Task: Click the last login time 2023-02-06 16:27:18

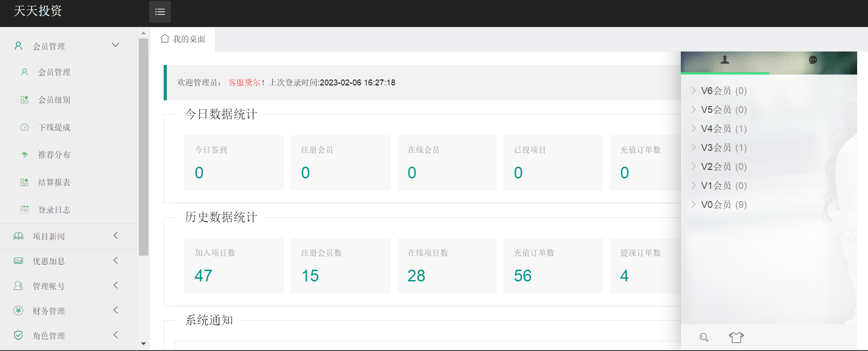Action: [358, 83]
